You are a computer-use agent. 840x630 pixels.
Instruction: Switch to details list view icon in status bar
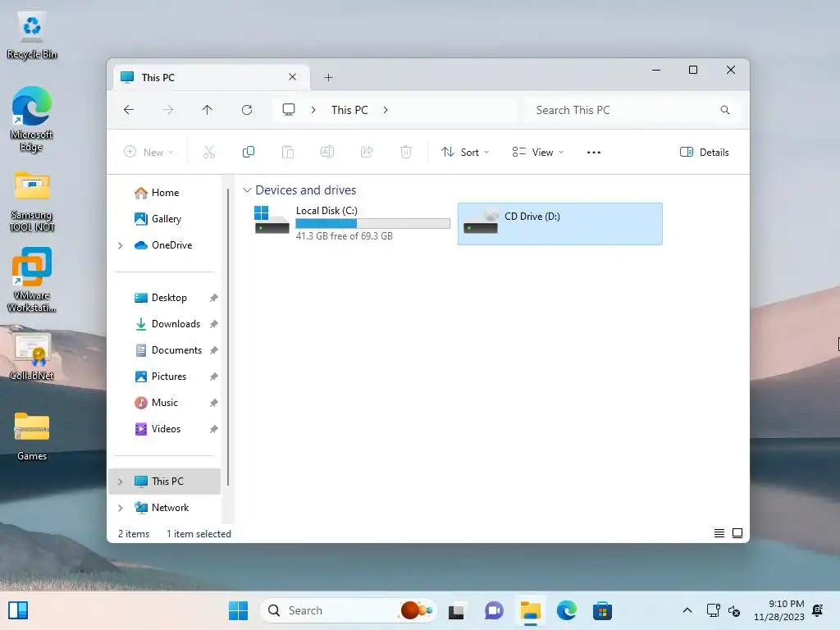(719, 533)
